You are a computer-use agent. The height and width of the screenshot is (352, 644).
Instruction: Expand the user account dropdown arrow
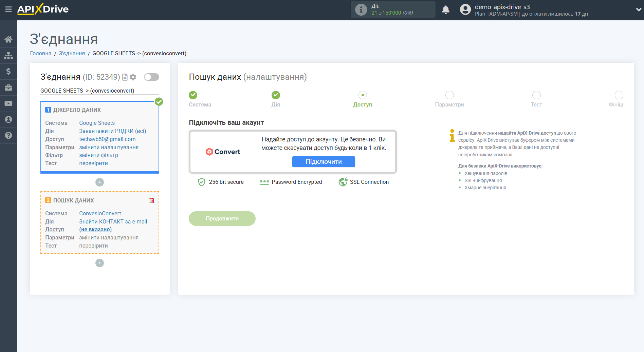(638, 10)
